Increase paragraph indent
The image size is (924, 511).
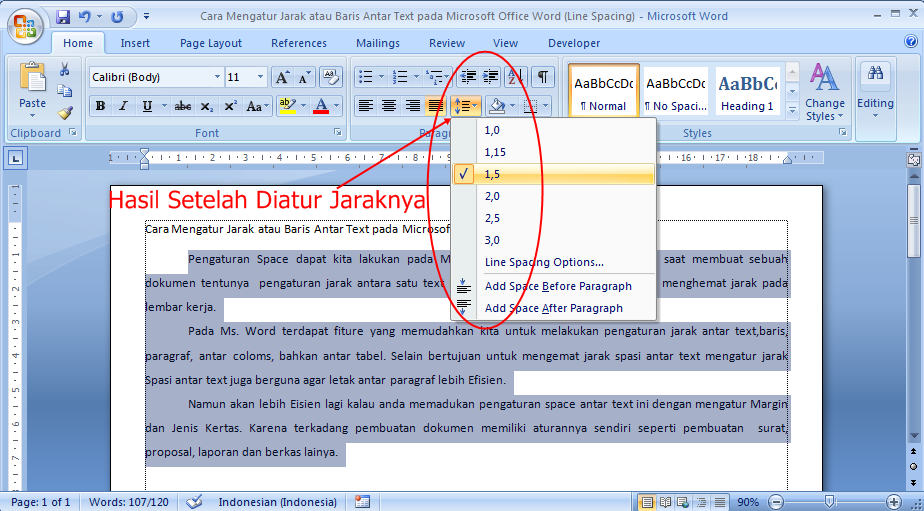[490, 77]
